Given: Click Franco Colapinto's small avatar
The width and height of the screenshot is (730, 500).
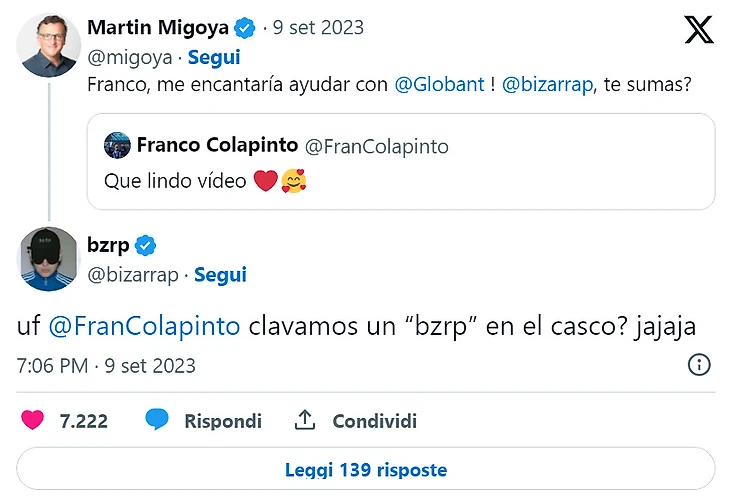Looking at the screenshot, I should click(x=116, y=146).
